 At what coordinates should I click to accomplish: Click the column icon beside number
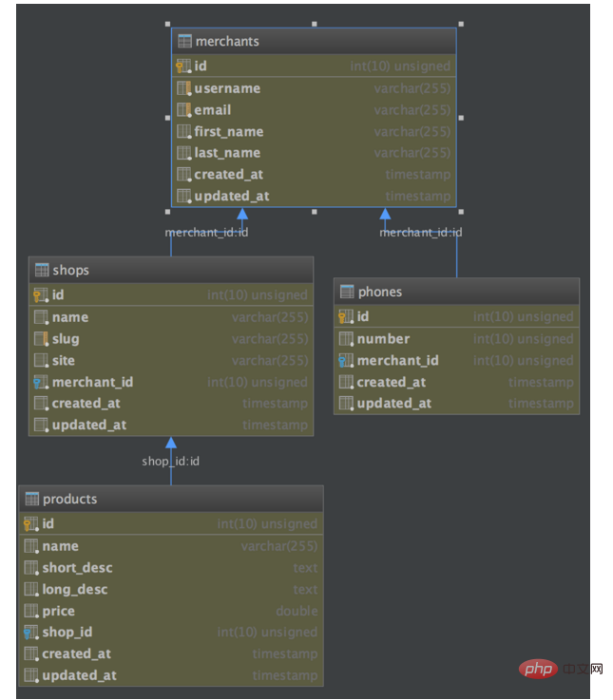pos(346,339)
